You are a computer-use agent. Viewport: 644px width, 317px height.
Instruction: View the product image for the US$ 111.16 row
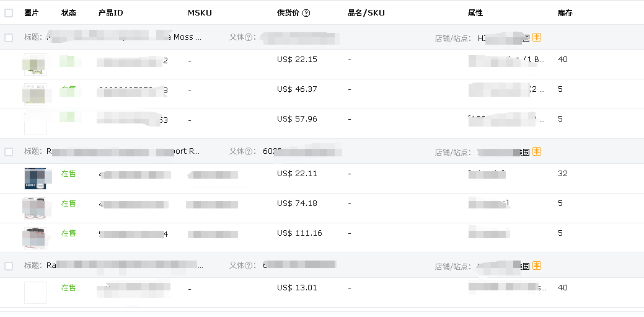35,238
